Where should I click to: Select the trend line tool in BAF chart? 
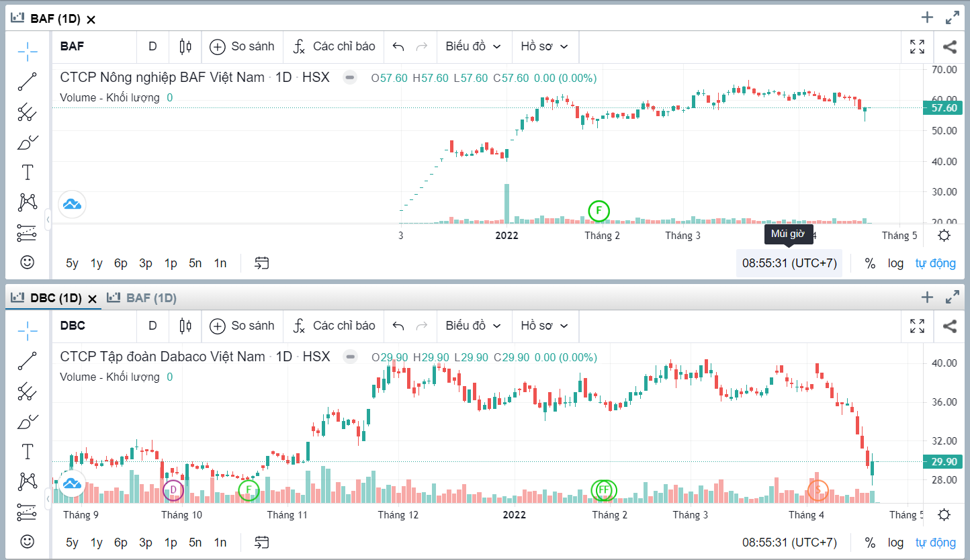click(x=28, y=81)
